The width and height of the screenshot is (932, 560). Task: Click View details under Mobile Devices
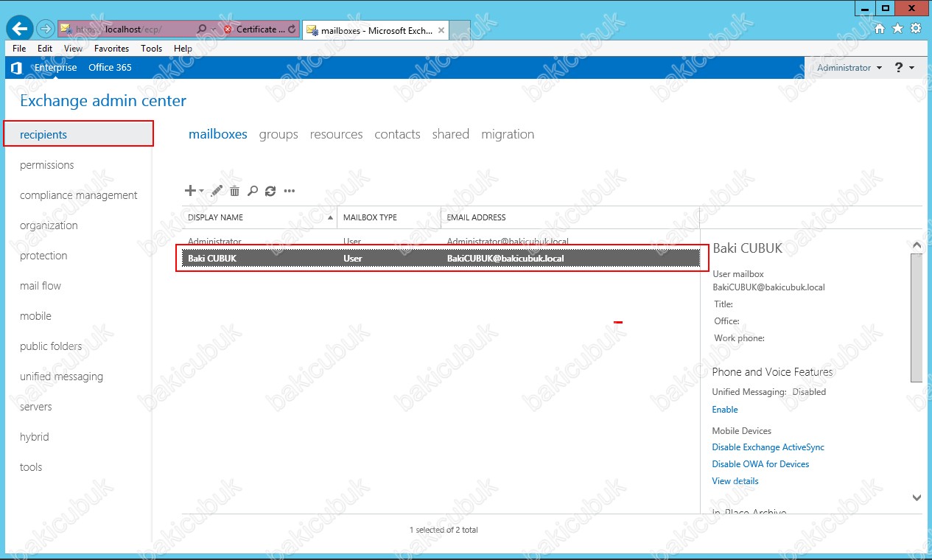coord(735,481)
